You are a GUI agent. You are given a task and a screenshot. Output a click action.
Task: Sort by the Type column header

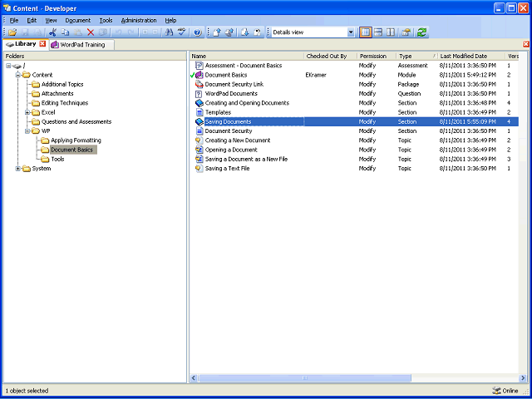416,56
